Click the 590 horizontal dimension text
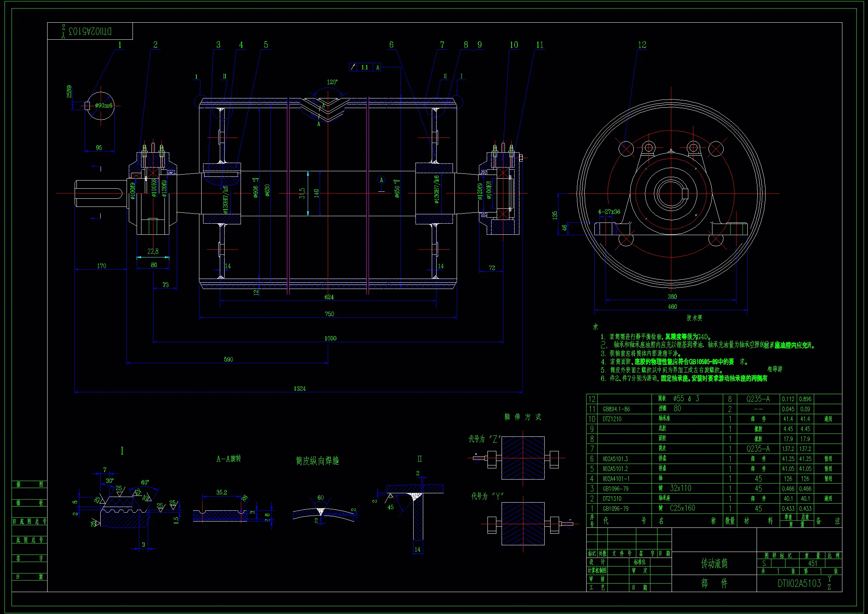868x614 pixels. 228,360
